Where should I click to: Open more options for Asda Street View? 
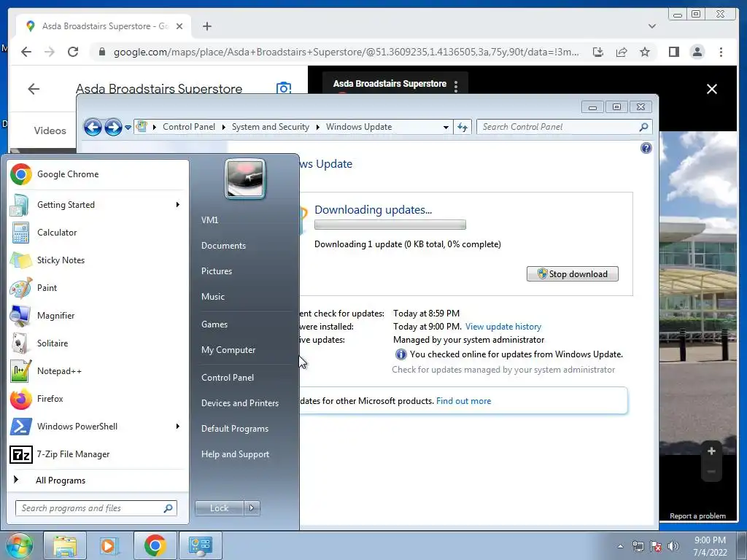[x=456, y=86]
